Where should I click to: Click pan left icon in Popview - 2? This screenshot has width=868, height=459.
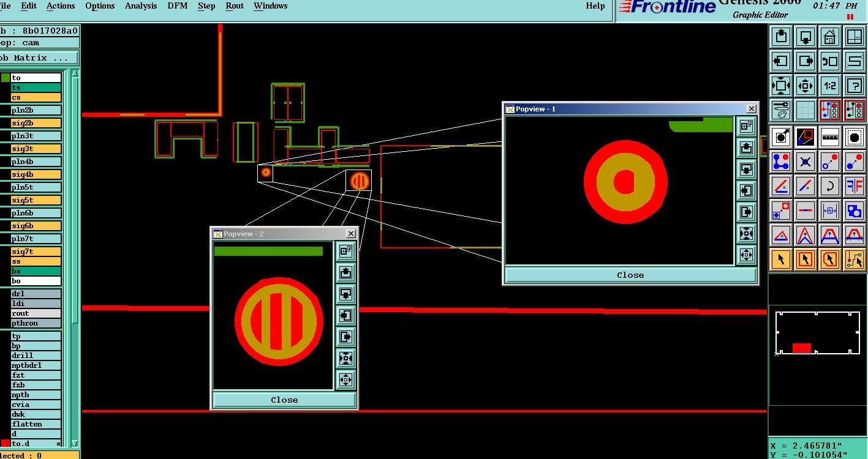[x=345, y=315]
